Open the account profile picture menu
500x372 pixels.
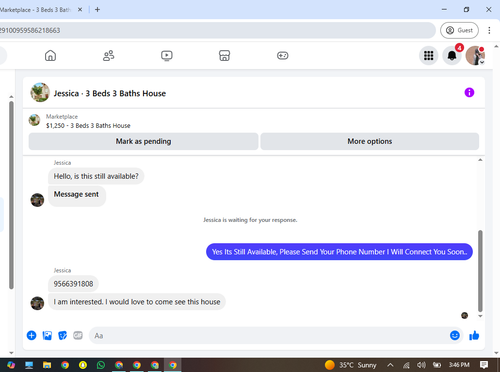(x=475, y=55)
